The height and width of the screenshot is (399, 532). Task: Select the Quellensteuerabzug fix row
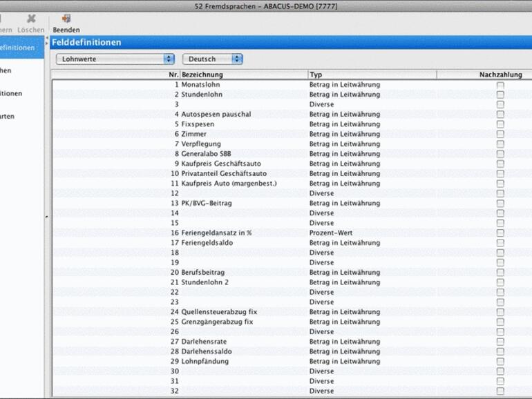[218, 312]
